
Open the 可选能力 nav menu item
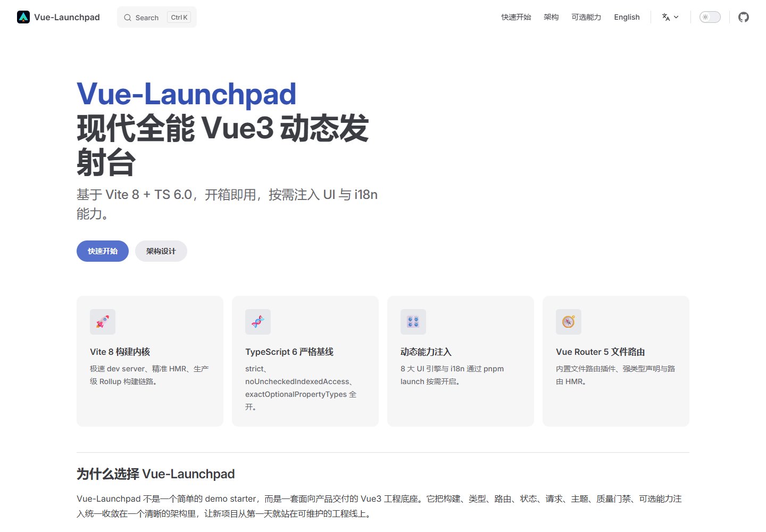tap(586, 17)
